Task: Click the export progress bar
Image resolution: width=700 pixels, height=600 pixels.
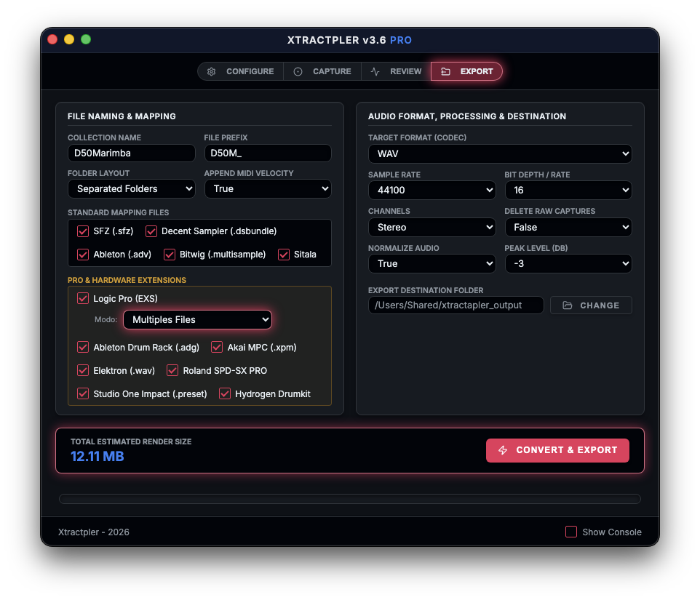Action: tap(349, 499)
